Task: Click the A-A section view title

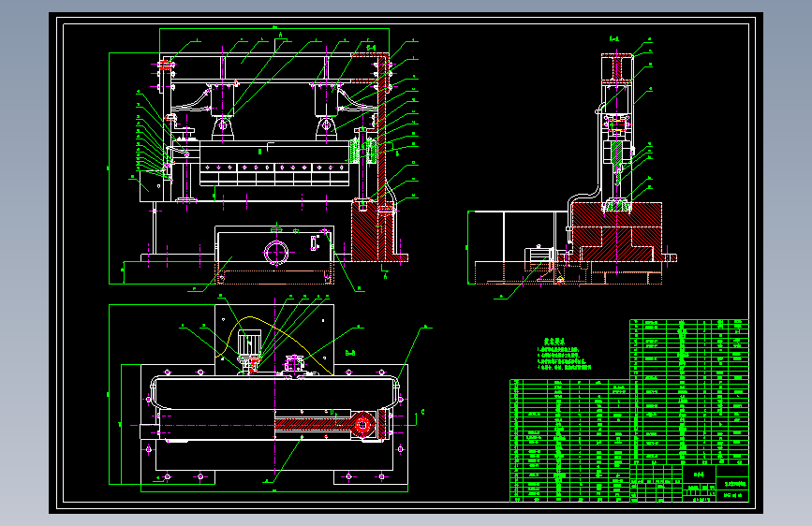Action: click(614, 38)
